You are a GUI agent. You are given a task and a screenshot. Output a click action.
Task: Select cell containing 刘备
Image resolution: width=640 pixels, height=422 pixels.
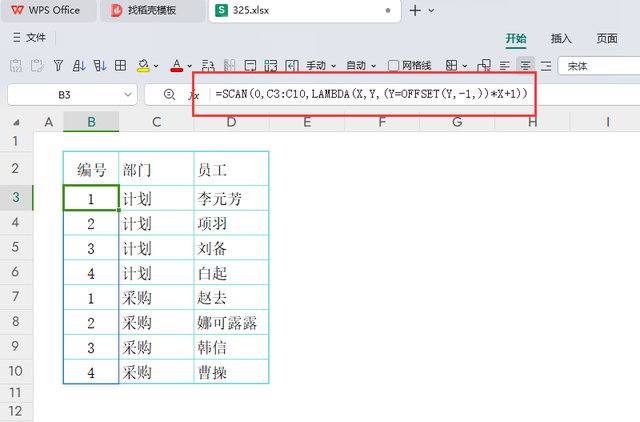[x=231, y=248]
